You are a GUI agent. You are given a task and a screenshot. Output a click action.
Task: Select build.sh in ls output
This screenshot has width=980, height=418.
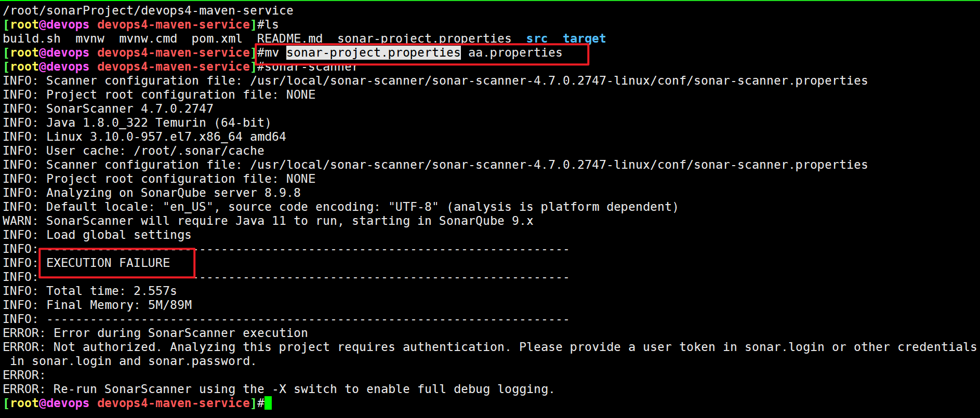click(32, 38)
